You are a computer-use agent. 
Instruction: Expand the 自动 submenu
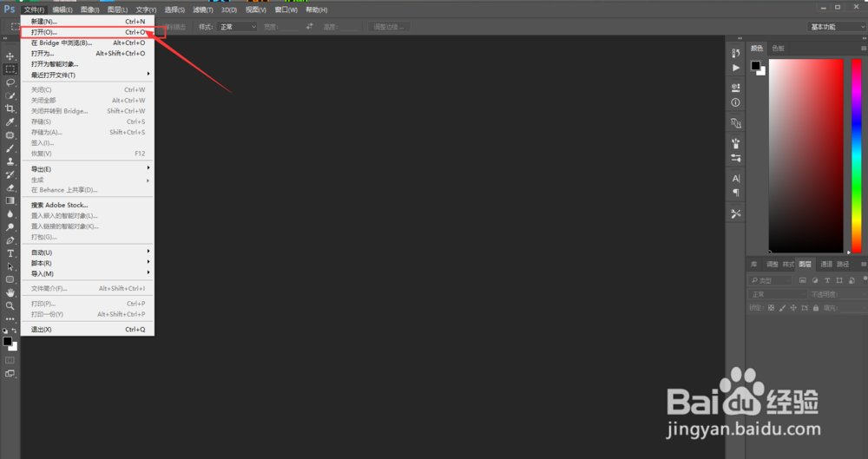click(88, 252)
